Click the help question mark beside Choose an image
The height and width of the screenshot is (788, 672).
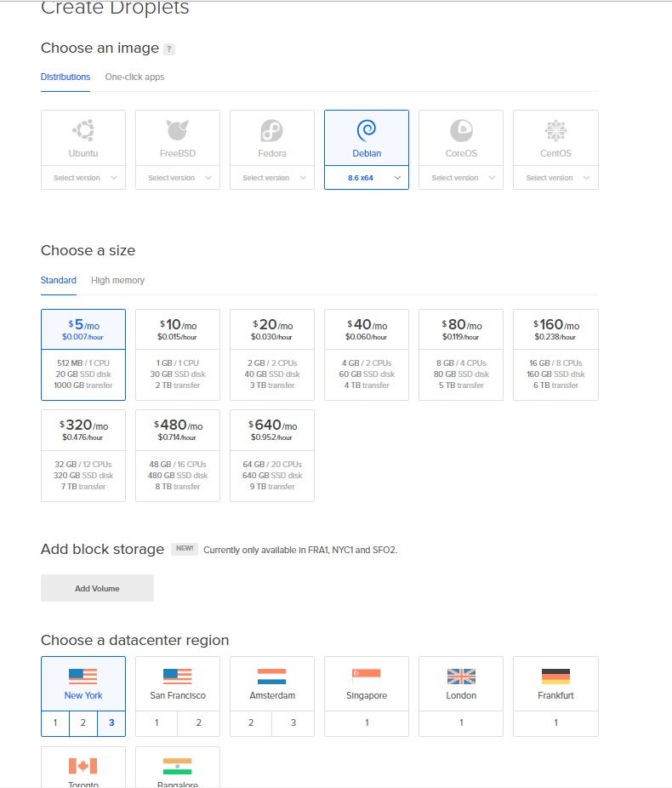point(169,49)
